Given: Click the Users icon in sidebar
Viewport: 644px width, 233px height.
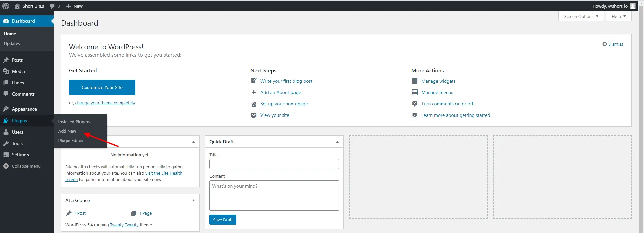Looking at the screenshot, I should click(6, 132).
